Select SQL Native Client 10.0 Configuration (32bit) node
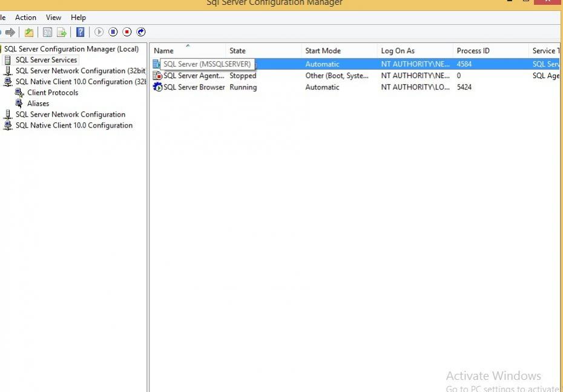The width and height of the screenshot is (563, 392). point(81,82)
